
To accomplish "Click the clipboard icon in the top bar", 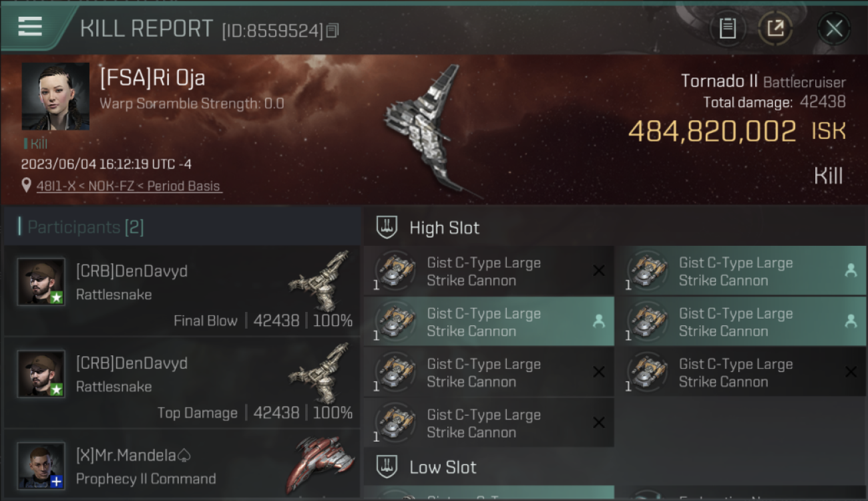I will coord(727,29).
